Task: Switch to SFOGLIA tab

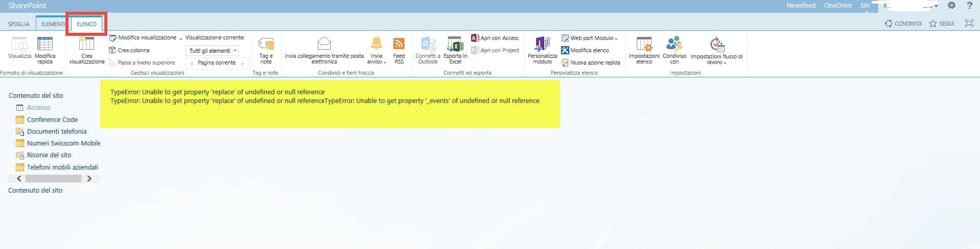Action: click(x=18, y=24)
